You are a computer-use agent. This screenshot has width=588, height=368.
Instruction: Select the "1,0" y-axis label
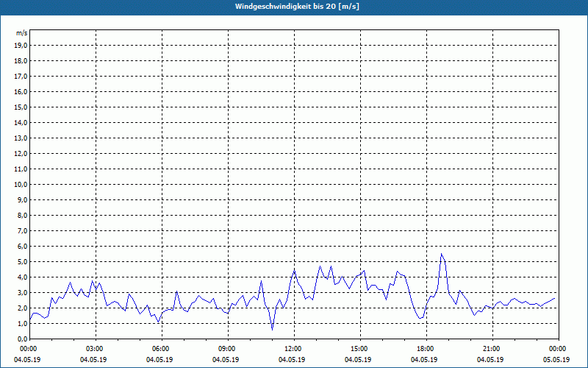point(22,323)
